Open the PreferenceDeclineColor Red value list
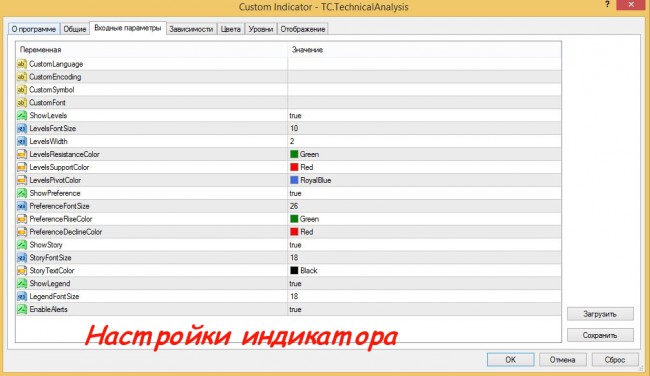The width and height of the screenshot is (650, 376). coord(424,232)
